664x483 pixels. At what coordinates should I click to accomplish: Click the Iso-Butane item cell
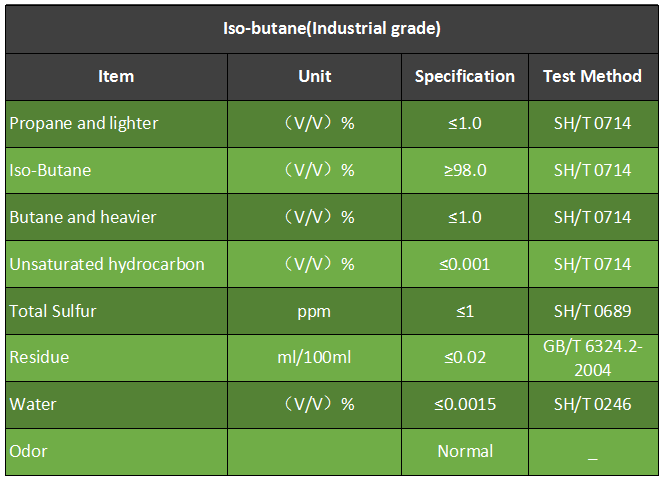click(x=116, y=171)
